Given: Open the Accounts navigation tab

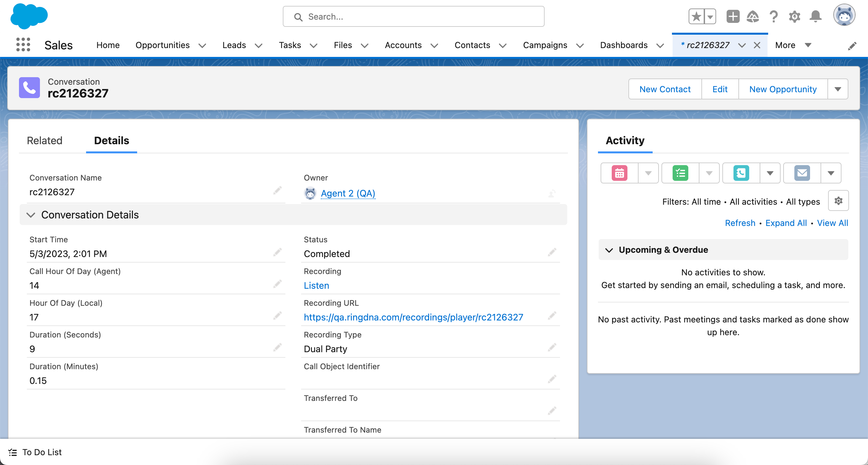Looking at the screenshot, I should click(403, 45).
